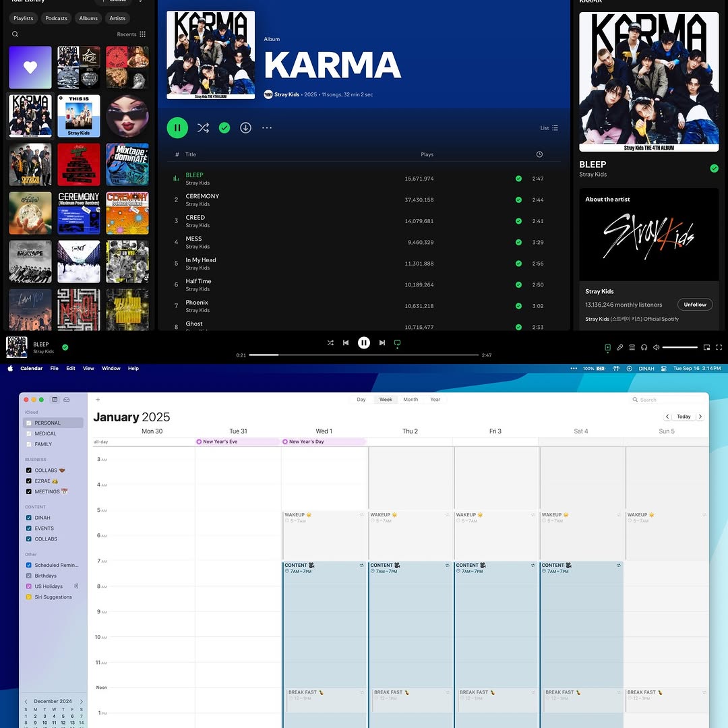The image size is (728, 728).
Task: Filter library by Albums
Action: coord(88,18)
